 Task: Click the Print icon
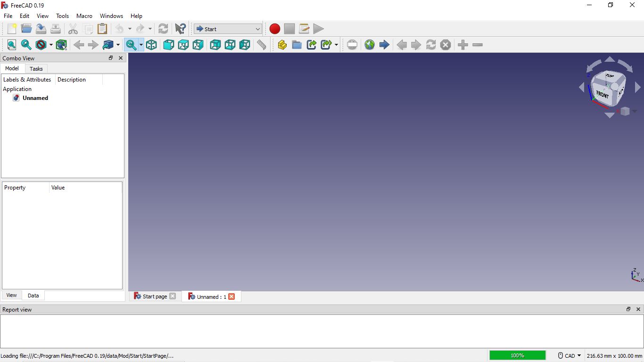coord(56,29)
